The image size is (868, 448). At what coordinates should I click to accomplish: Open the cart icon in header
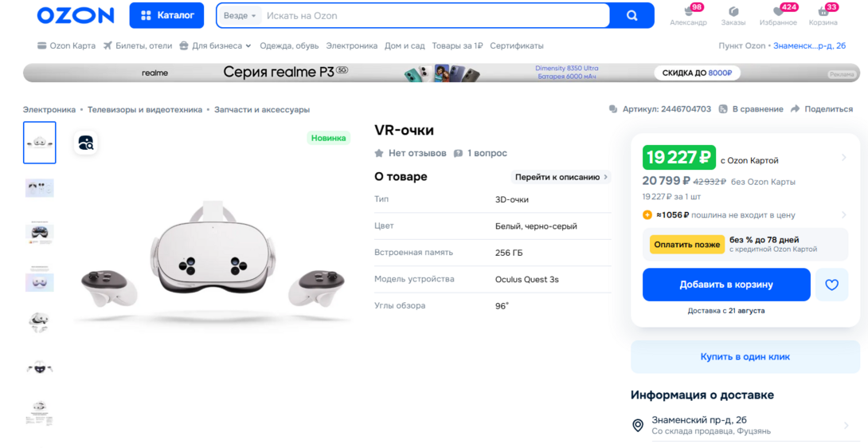[x=824, y=11]
